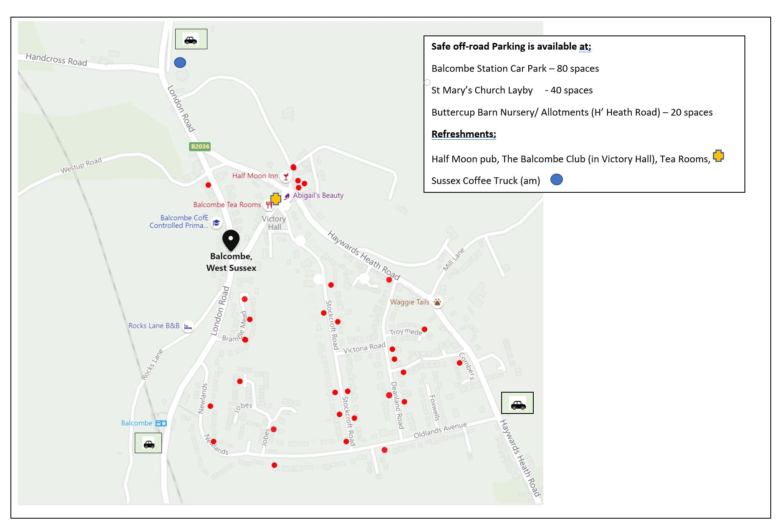
Task: Select the car icon on Haywards Heath Road
Action: (517, 405)
